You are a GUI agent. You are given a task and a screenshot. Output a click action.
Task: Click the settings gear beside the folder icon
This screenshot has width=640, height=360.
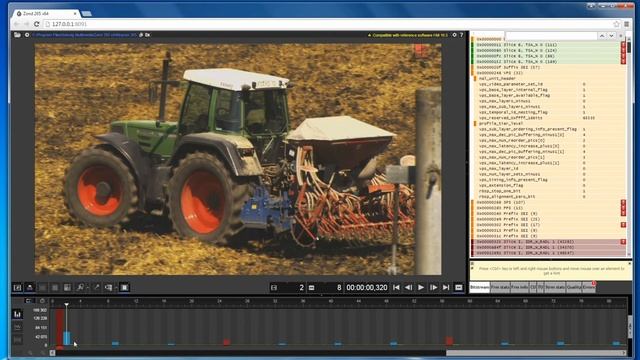click(x=27, y=35)
